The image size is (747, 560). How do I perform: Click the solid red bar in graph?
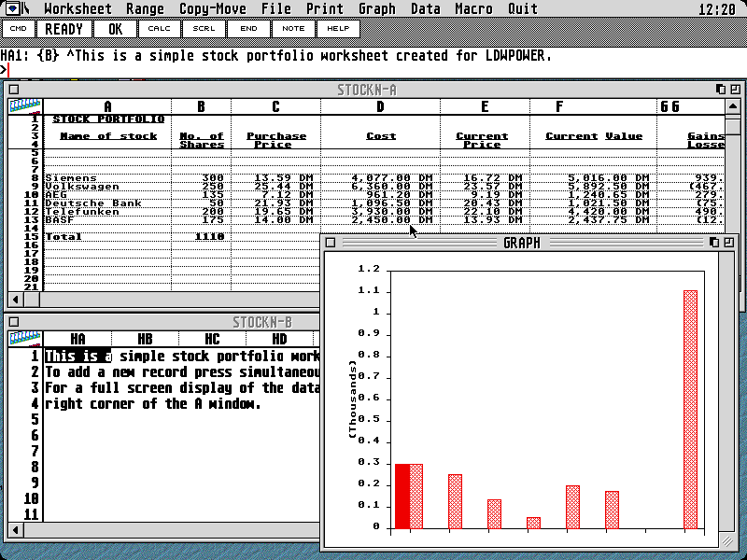(402, 496)
